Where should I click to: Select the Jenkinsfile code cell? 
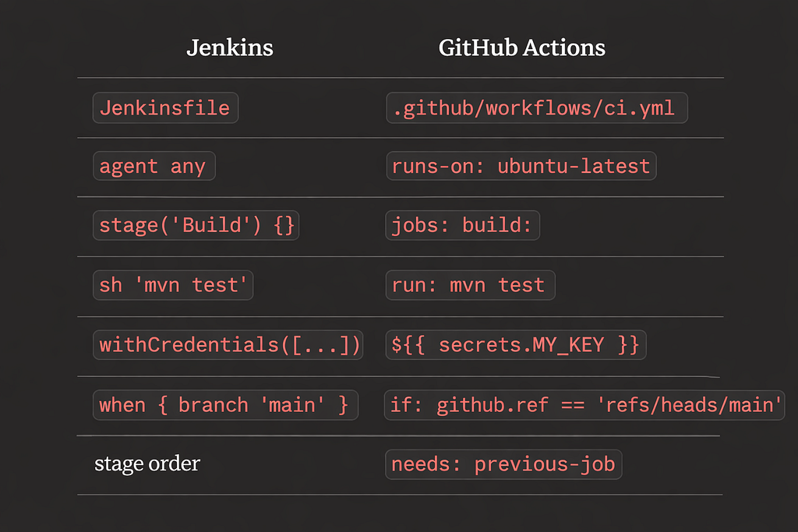165,107
